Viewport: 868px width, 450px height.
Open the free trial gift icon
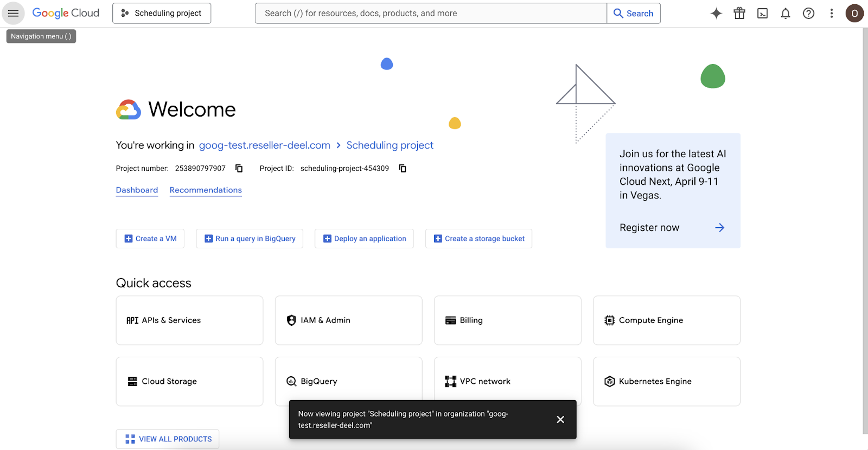[x=739, y=14]
